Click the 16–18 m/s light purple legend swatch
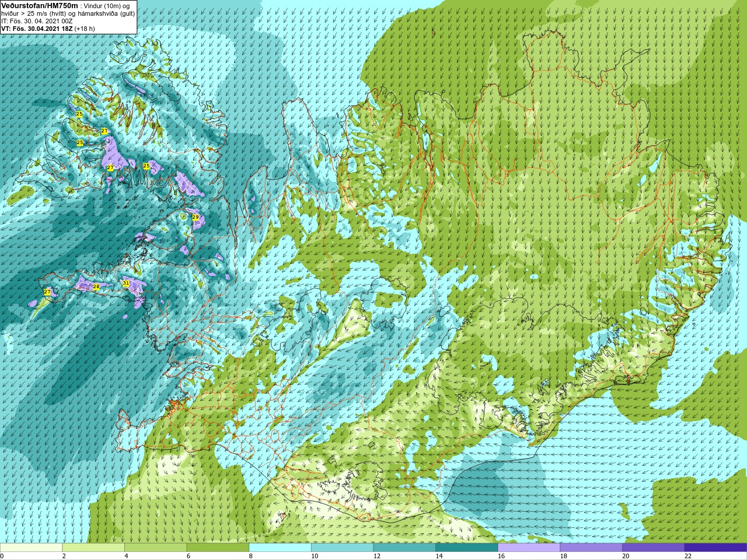Image resolution: width=747 pixels, height=560 pixels. coord(529,548)
